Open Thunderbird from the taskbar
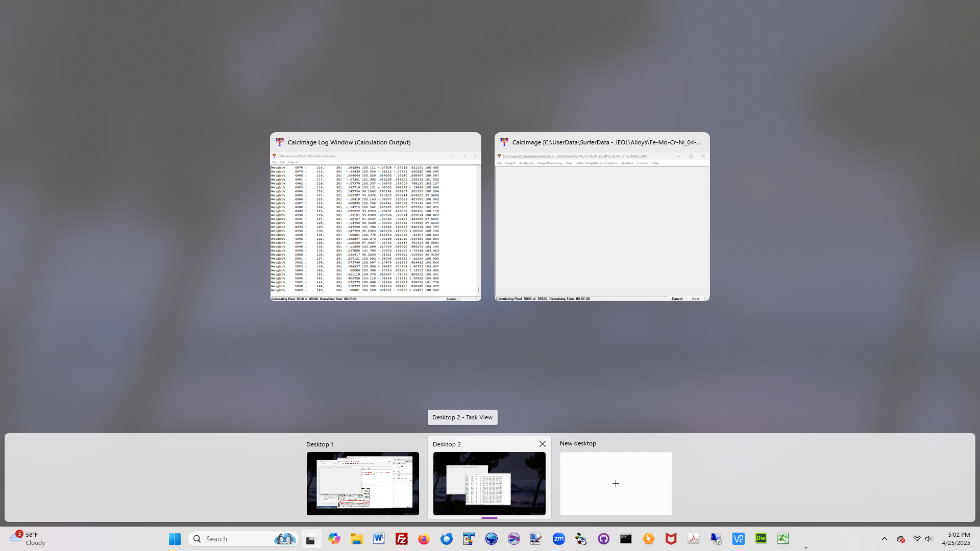Screen dimensions: 980x551 (447, 539)
